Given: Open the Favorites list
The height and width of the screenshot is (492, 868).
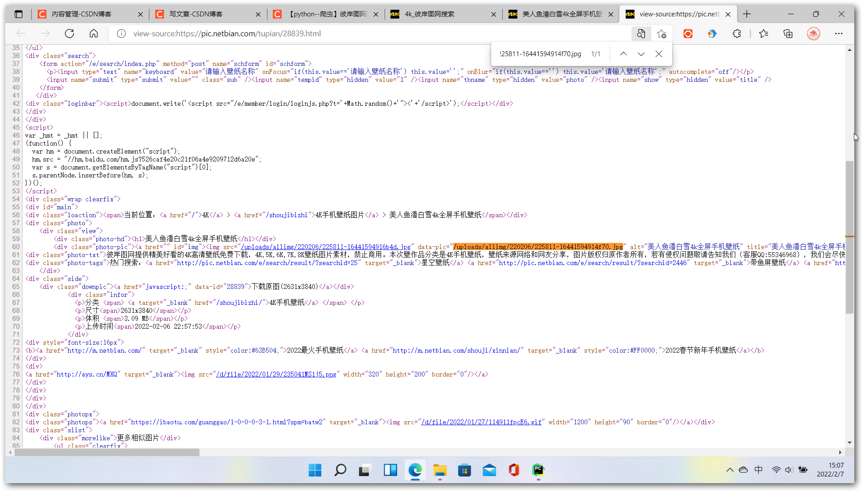Looking at the screenshot, I should point(764,34).
